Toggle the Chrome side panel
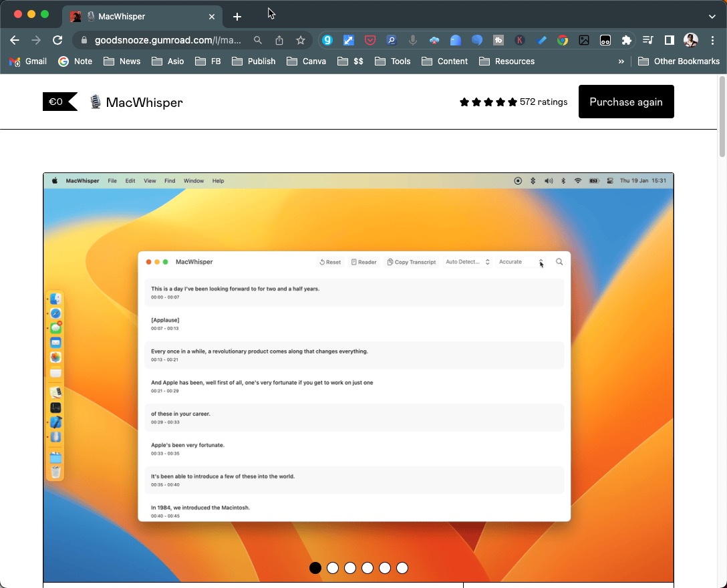This screenshot has height=588, width=727. tap(669, 40)
